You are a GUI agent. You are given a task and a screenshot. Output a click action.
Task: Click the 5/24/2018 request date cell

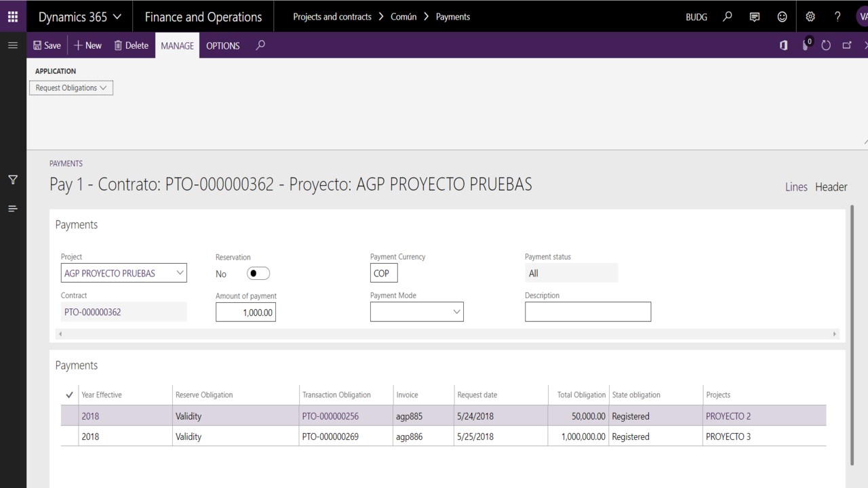[x=501, y=416]
